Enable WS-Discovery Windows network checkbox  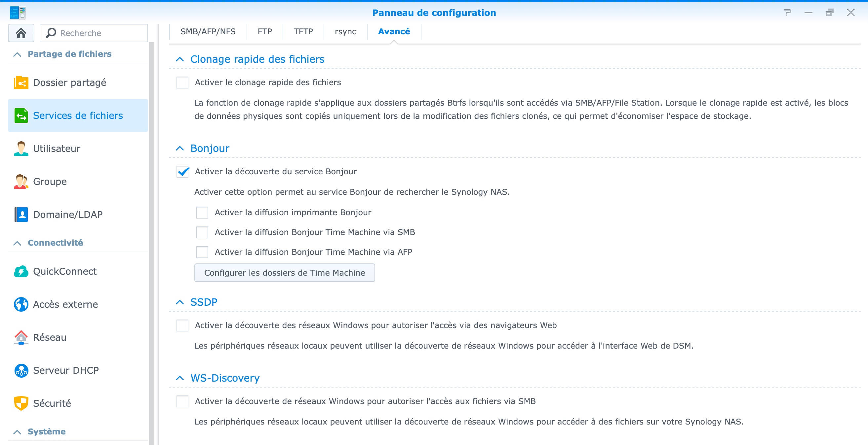182,401
